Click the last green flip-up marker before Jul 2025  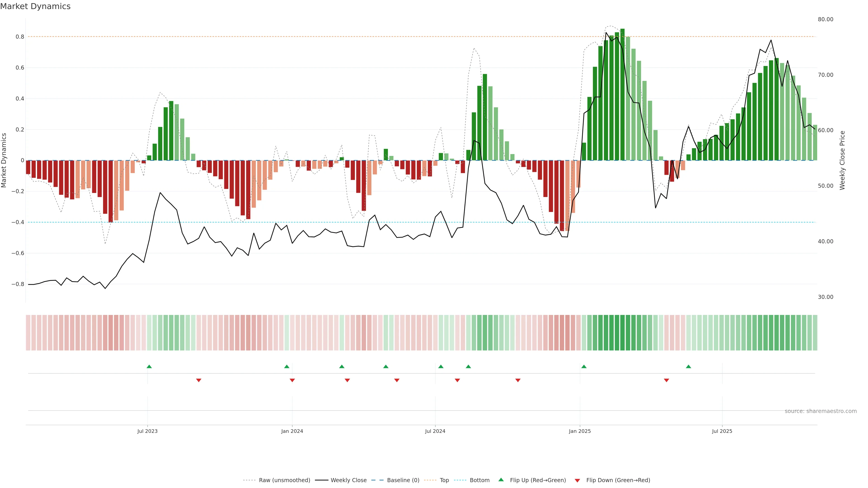[688, 366]
